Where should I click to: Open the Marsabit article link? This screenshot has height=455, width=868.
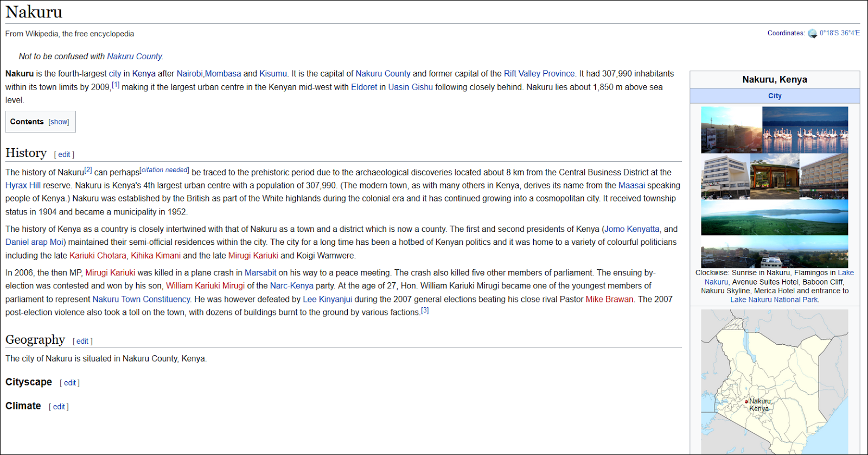tap(260, 273)
